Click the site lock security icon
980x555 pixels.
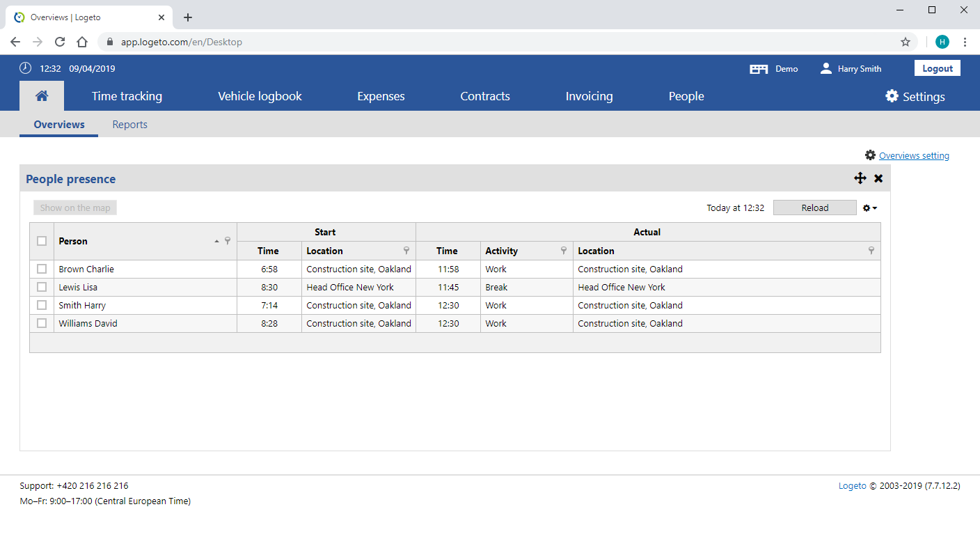click(x=110, y=42)
